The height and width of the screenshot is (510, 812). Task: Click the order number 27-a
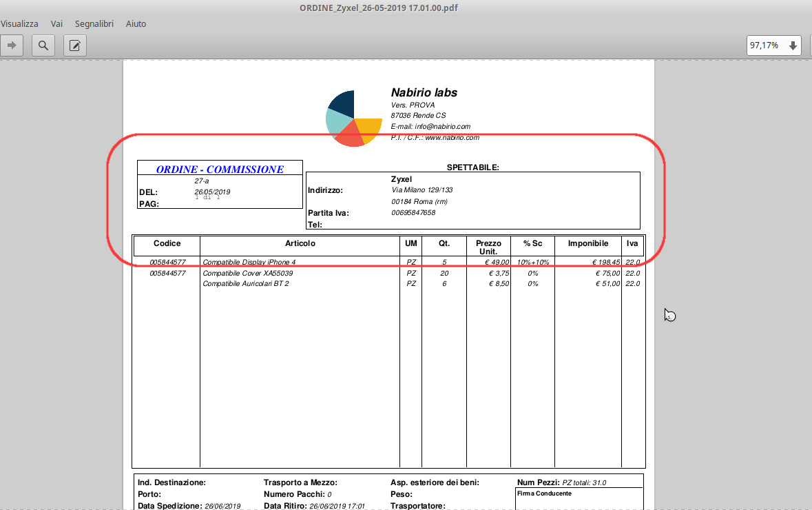coord(201,181)
